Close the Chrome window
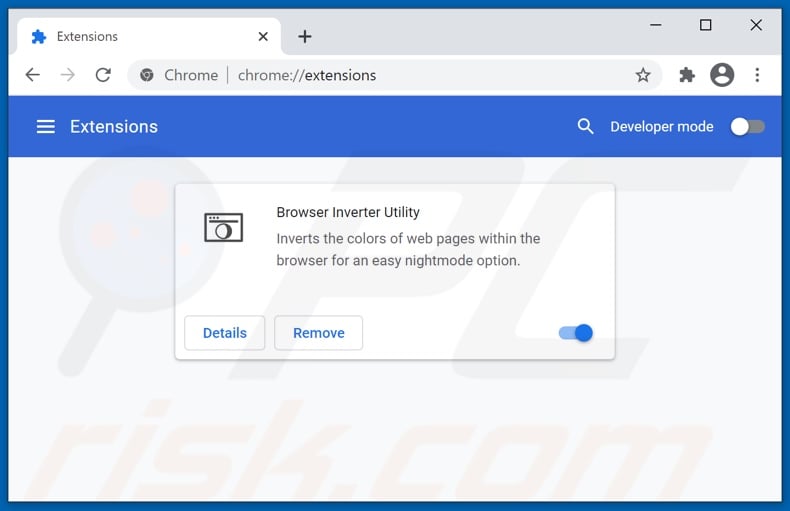The width and height of the screenshot is (790, 511). point(756,25)
